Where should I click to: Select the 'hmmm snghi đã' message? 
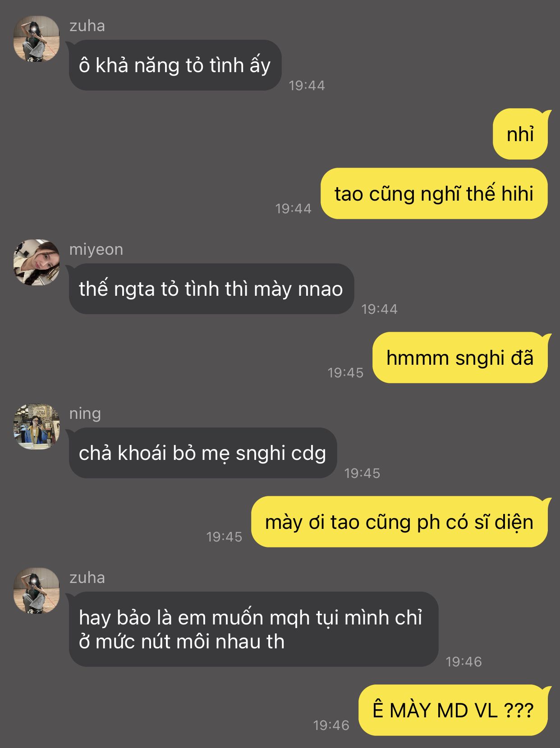pos(460,358)
